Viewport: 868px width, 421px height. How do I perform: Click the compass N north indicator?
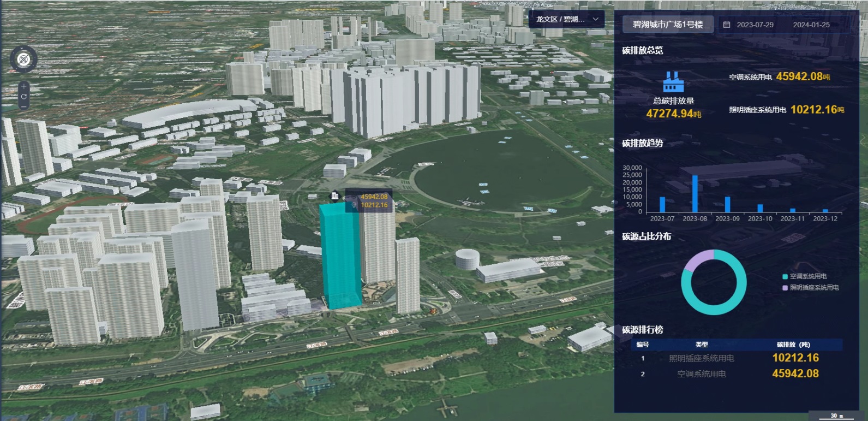coord(22,49)
